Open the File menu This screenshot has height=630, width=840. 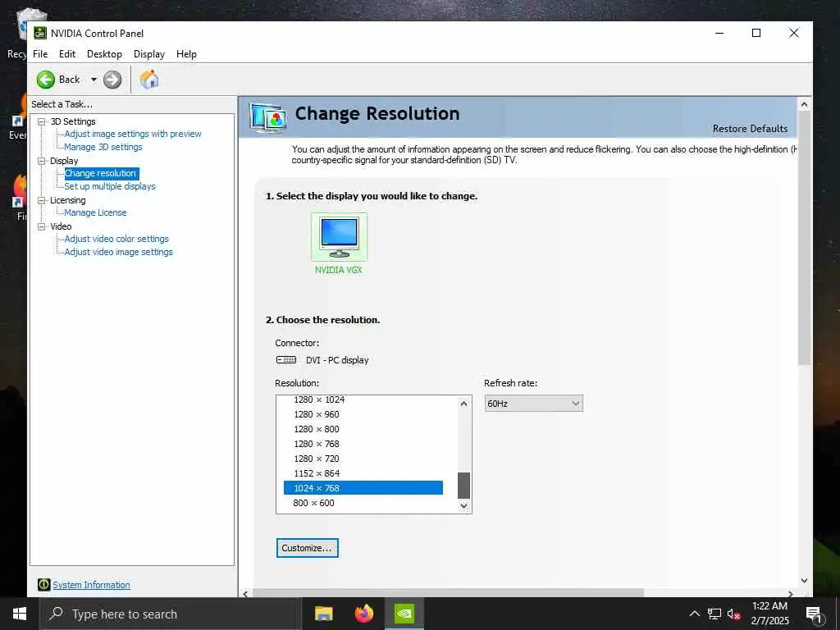[x=40, y=54]
